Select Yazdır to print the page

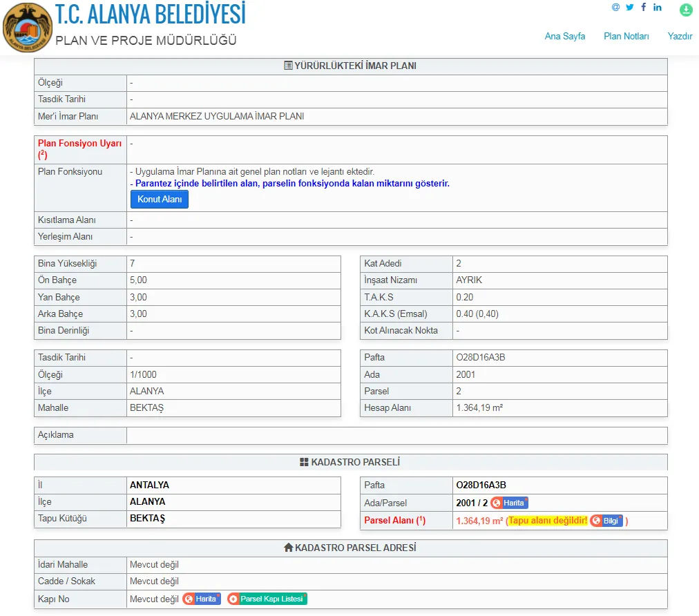point(680,37)
